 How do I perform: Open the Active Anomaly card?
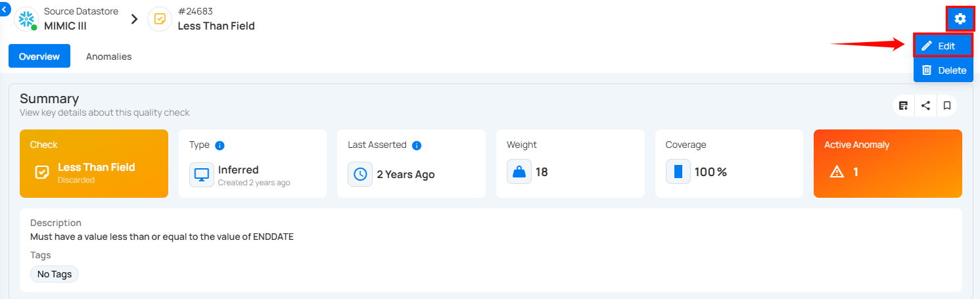coord(887,164)
